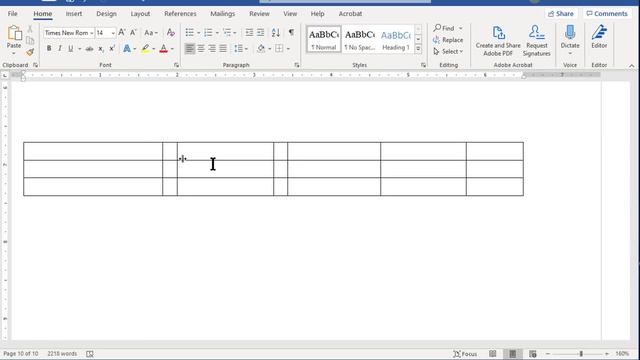Switch to Web Layout view

[x=533, y=353]
